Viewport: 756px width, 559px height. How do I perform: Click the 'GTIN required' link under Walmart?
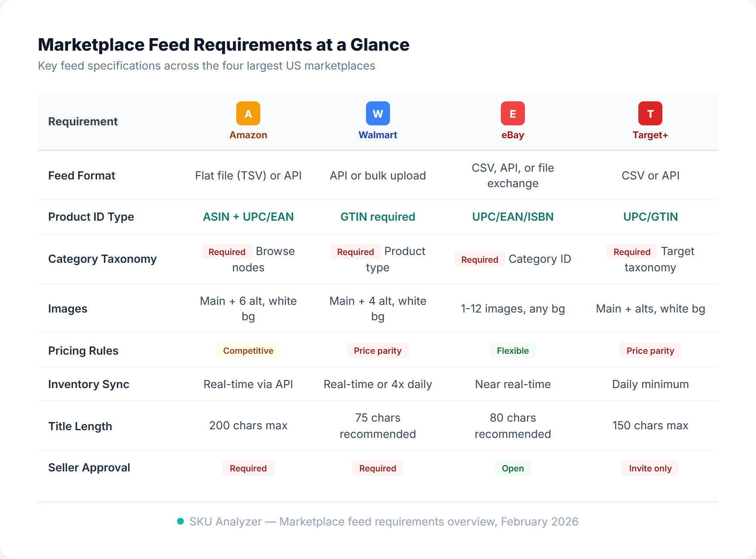[x=378, y=216]
